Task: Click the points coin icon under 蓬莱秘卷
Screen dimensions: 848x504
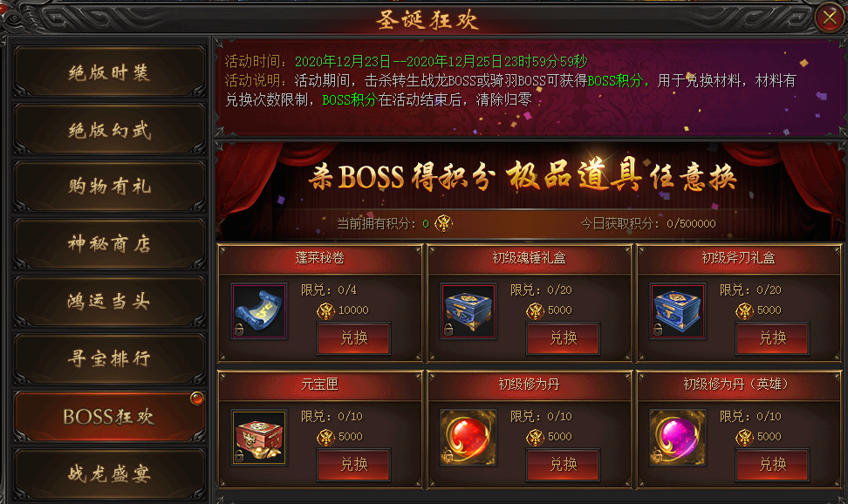Action: (325, 310)
